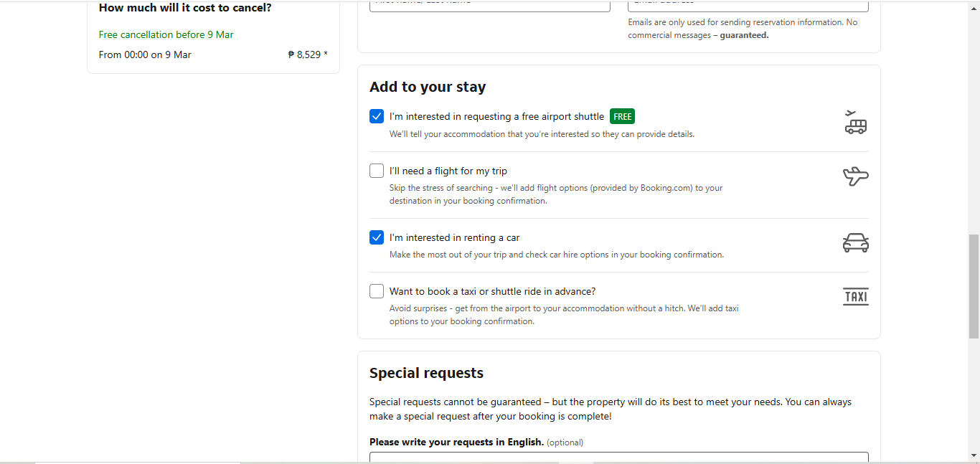Click the green FREE badge
Viewport: 980px width, 464px height.
(x=622, y=116)
